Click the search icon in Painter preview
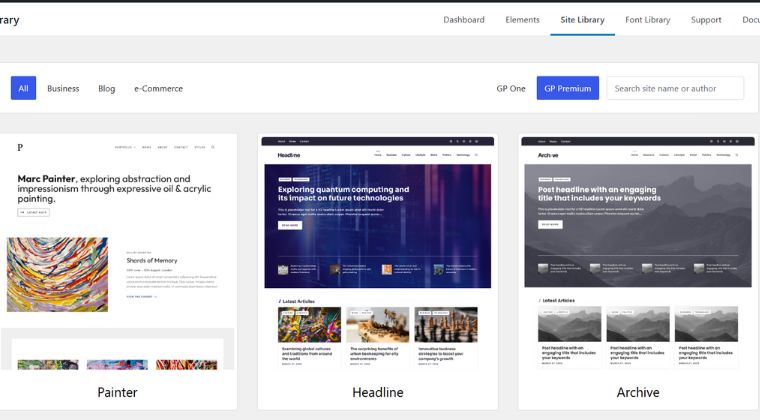This screenshot has width=760, height=420. pos(213,148)
